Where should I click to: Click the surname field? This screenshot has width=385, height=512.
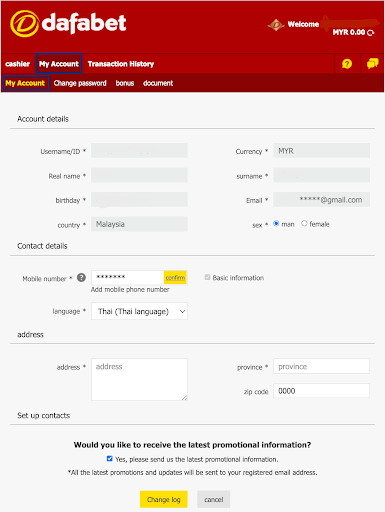tap(321, 175)
